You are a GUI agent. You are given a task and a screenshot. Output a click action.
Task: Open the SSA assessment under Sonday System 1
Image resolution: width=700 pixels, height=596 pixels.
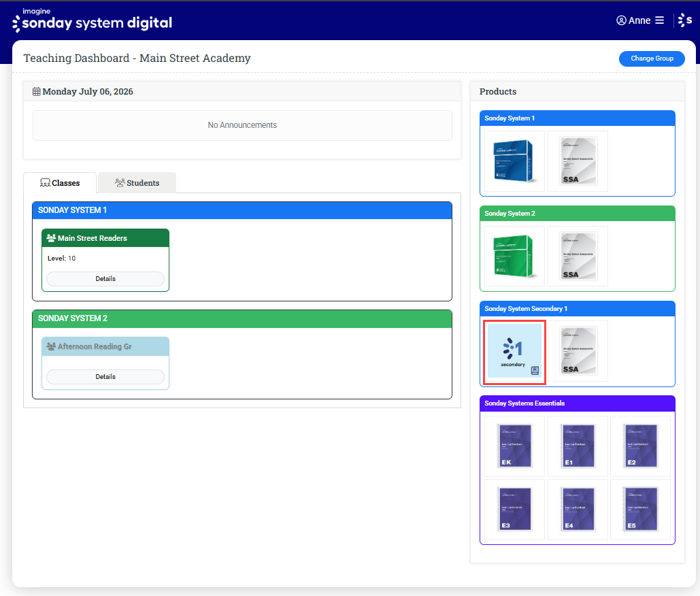click(x=578, y=161)
